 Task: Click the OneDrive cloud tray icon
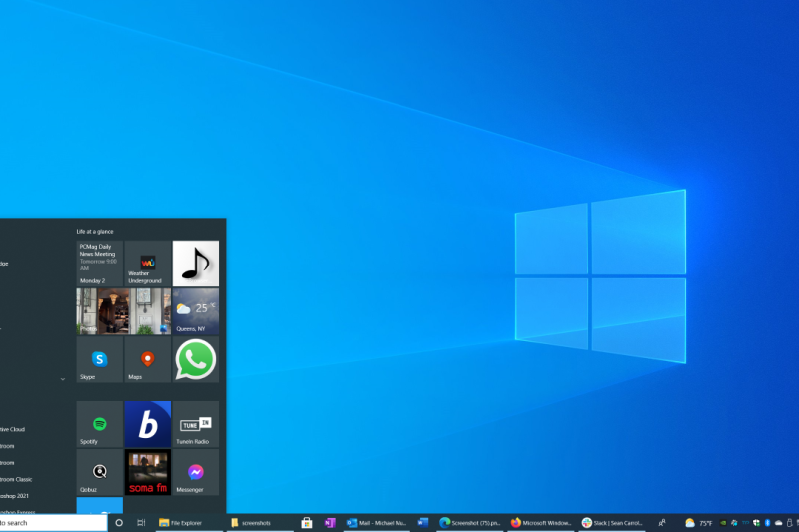coord(779,523)
